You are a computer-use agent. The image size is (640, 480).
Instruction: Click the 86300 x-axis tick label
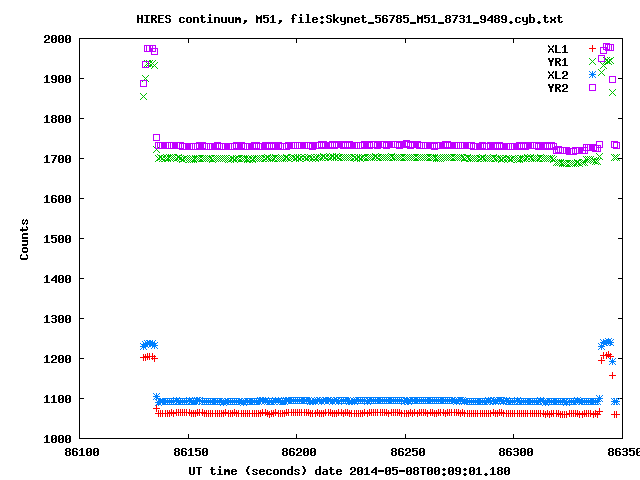pyautogui.click(x=516, y=452)
